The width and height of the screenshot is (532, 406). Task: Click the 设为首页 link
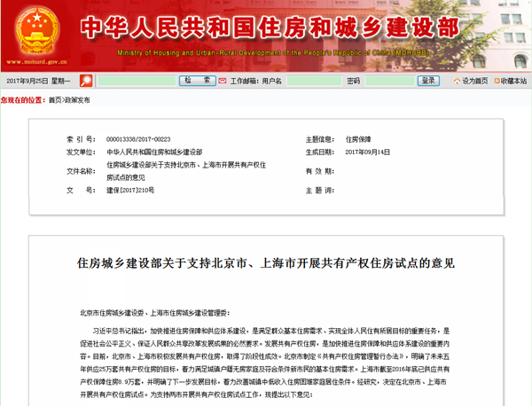(x=475, y=81)
